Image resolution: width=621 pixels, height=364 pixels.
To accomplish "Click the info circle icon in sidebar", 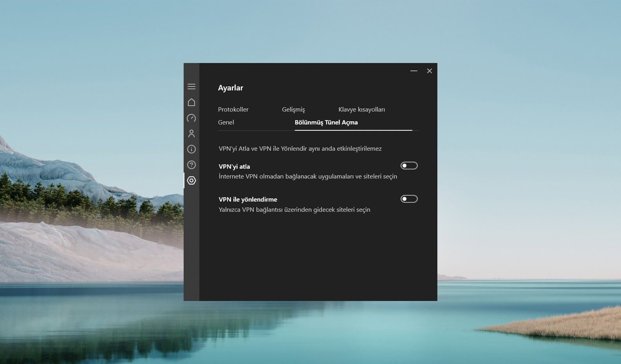I will click(x=191, y=149).
